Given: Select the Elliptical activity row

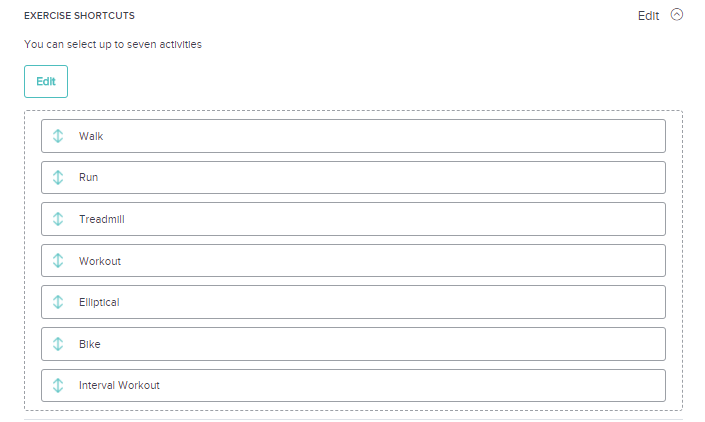Looking at the screenshot, I should pos(353,302).
